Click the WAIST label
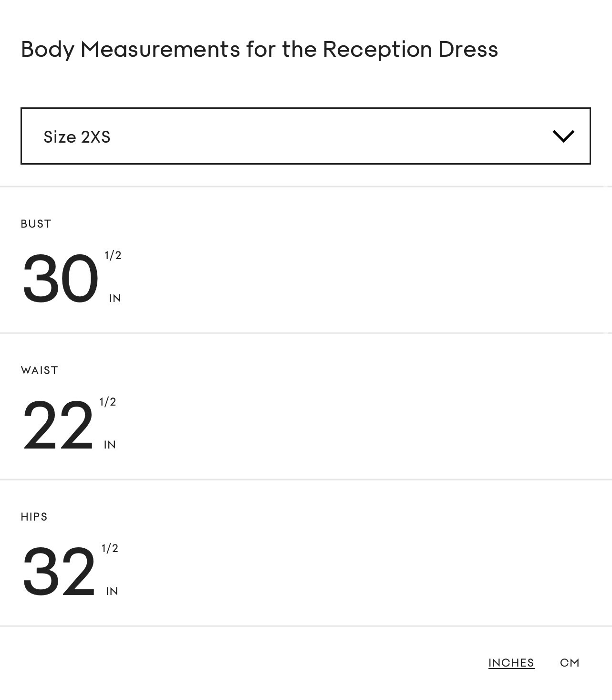 point(40,370)
